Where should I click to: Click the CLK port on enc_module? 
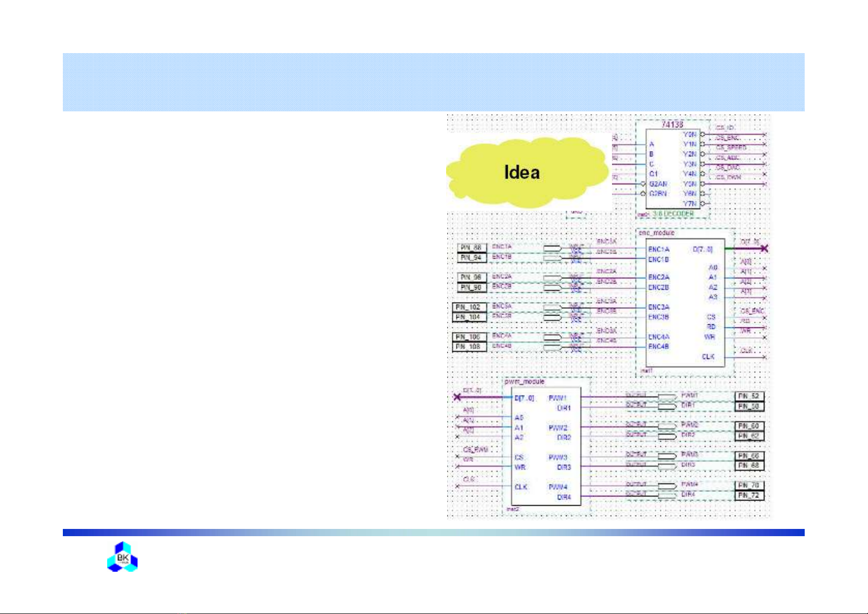(708, 357)
